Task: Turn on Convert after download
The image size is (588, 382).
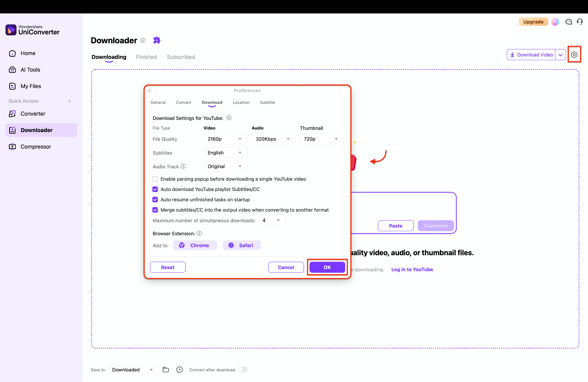Action: pos(243,370)
